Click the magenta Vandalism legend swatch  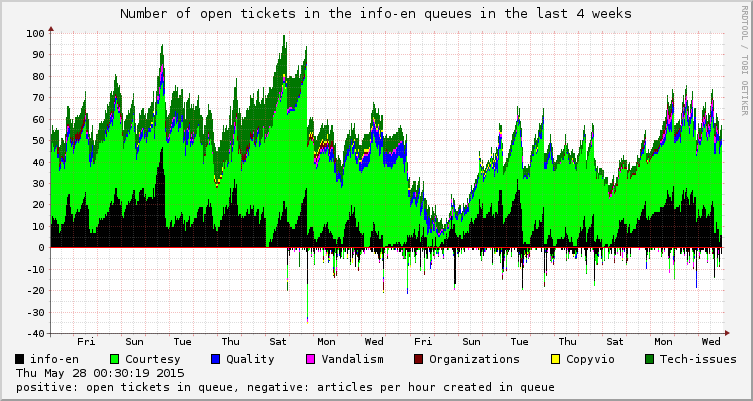point(311,359)
